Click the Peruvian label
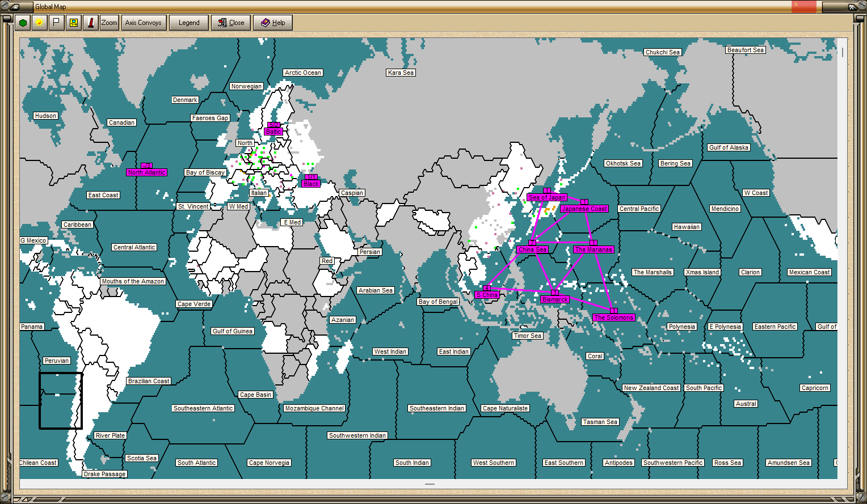This screenshot has width=867, height=504. click(57, 361)
